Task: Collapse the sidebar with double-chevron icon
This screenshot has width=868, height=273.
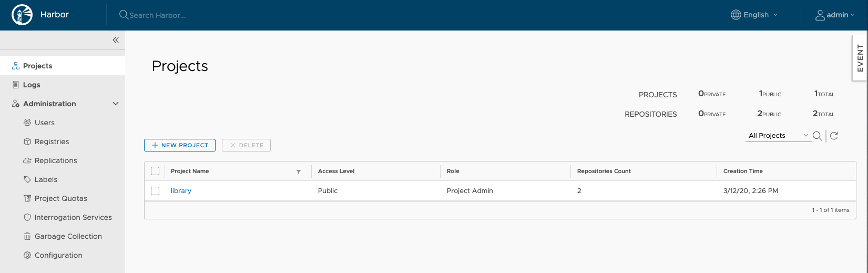Action: [x=116, y=40]
